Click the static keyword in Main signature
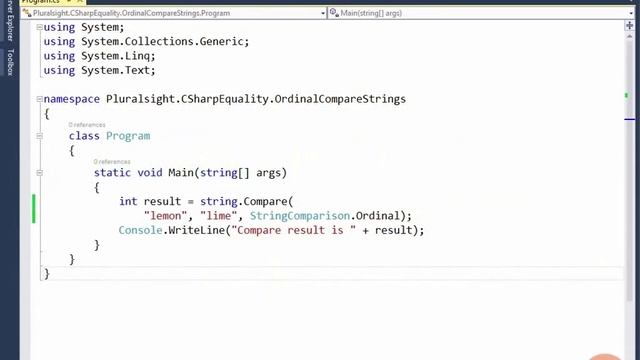This screenshot has width=640, height=360. coord(112,173)
